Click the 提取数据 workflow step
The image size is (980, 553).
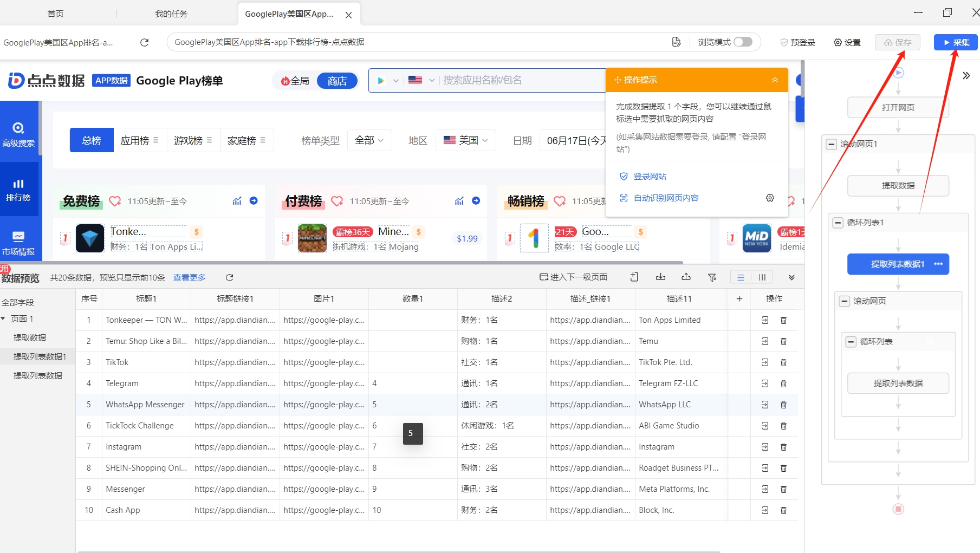(x=898, y=185)
